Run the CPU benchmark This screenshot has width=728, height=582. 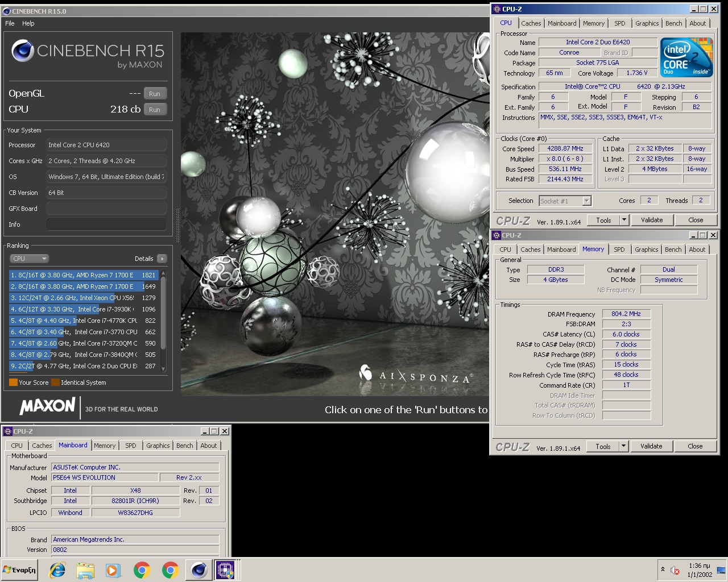pos(155,110)
